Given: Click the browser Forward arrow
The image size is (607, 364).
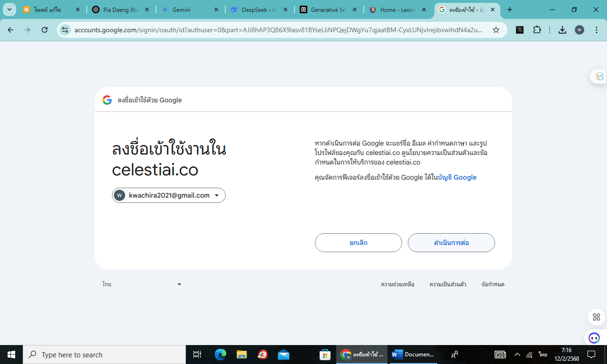Looking at the screenshot, I should pos(28,30).
